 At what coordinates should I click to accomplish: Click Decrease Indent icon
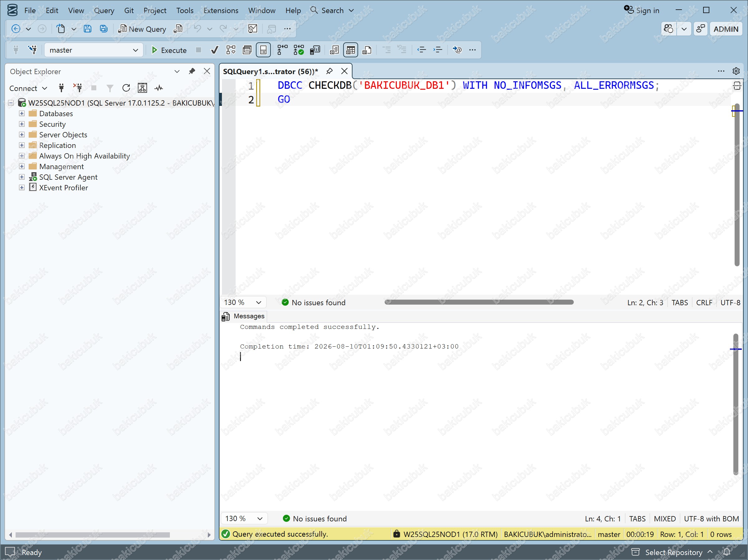[421, 50]
